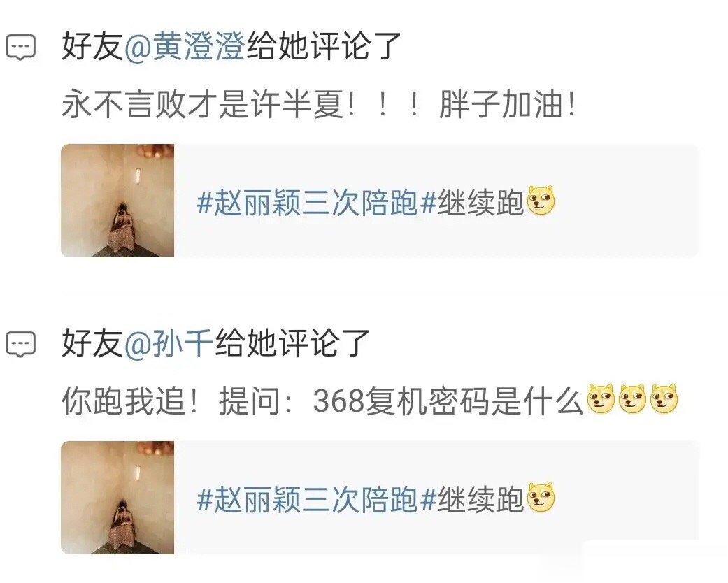Click the last doge emoji in 孙千's comment

664,399
